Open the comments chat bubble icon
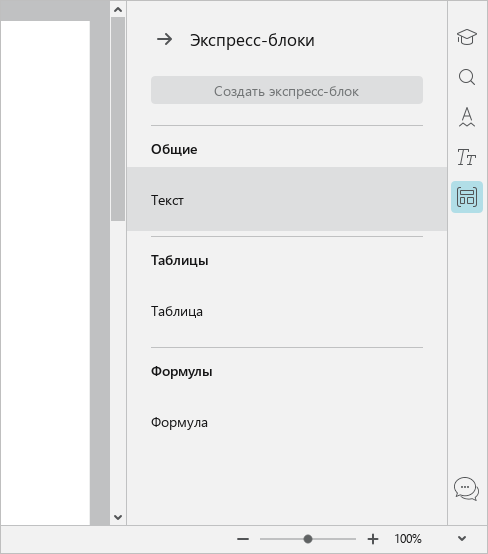The image size is (488, 554). tap(466, 489)
